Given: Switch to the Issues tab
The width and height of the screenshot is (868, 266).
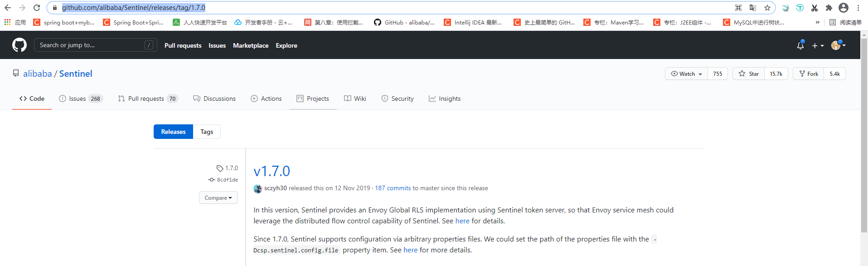Looking at the screenshot, I should [x=81, y=99].
